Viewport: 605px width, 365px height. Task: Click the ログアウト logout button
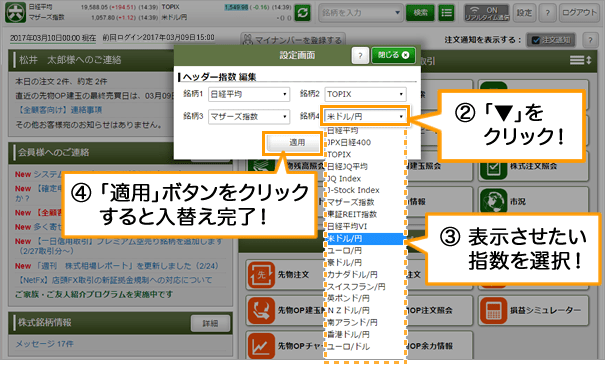tap(579, 13)
